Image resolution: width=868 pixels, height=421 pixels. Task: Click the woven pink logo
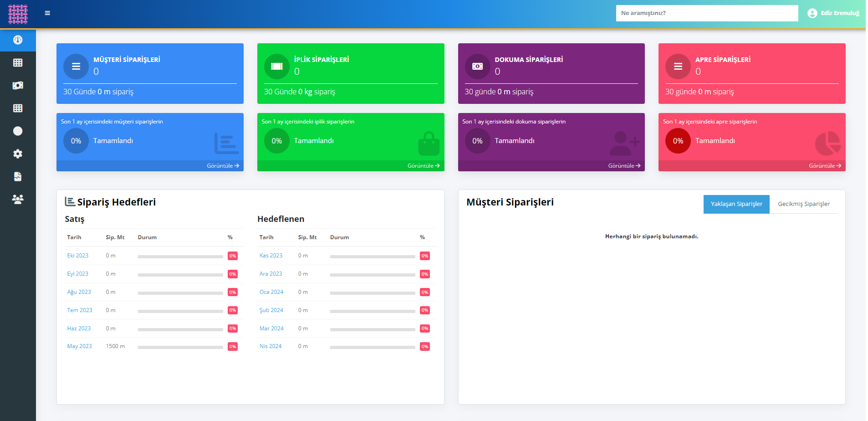18,14
